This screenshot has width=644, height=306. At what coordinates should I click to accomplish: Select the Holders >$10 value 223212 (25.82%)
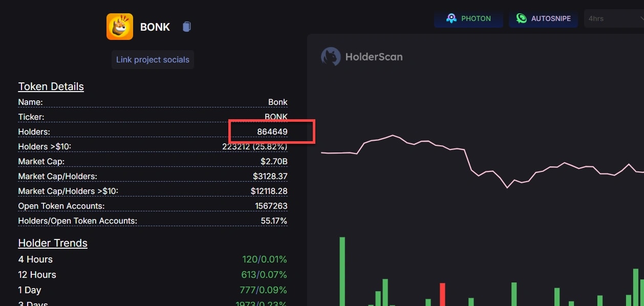tap(255, 147)
